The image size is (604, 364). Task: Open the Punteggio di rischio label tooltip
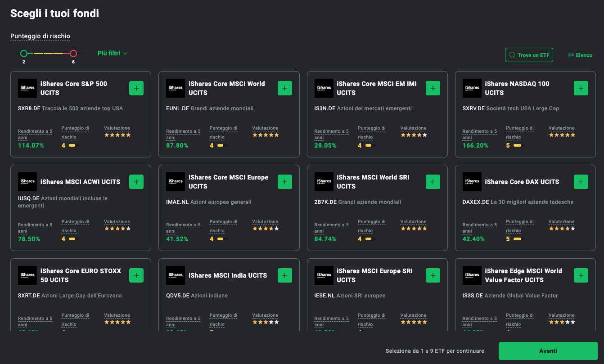coord(40,36)
